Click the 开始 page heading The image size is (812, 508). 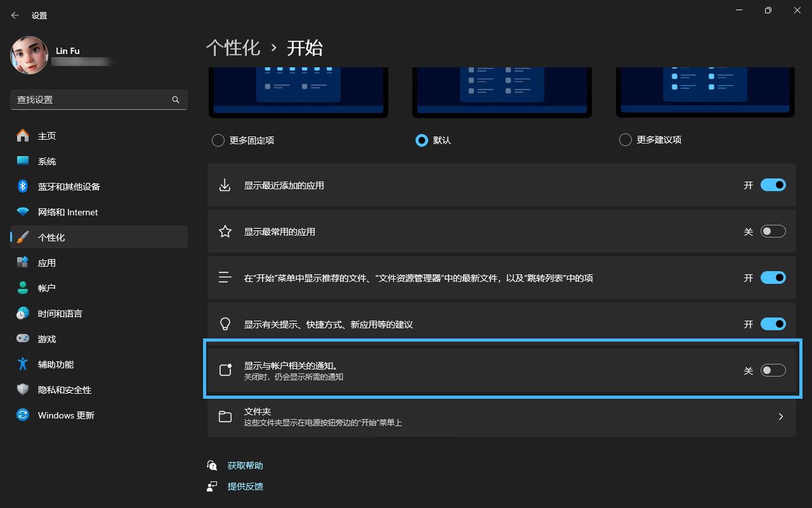[305, 48]
